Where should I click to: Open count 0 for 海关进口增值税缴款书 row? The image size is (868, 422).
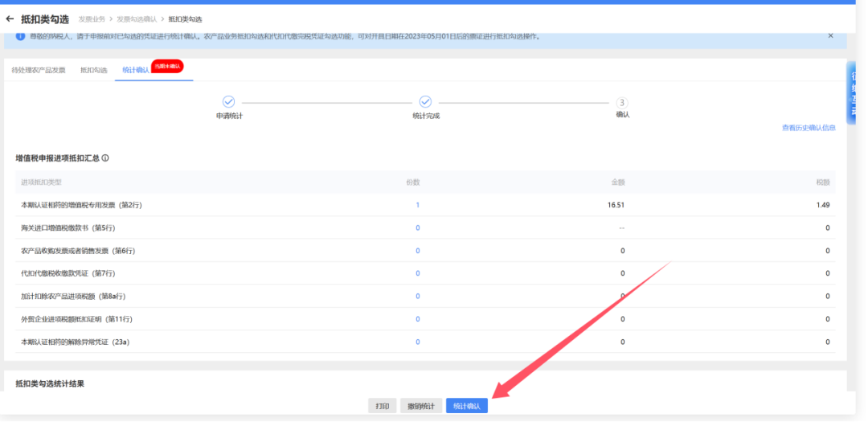coord(417,227)
